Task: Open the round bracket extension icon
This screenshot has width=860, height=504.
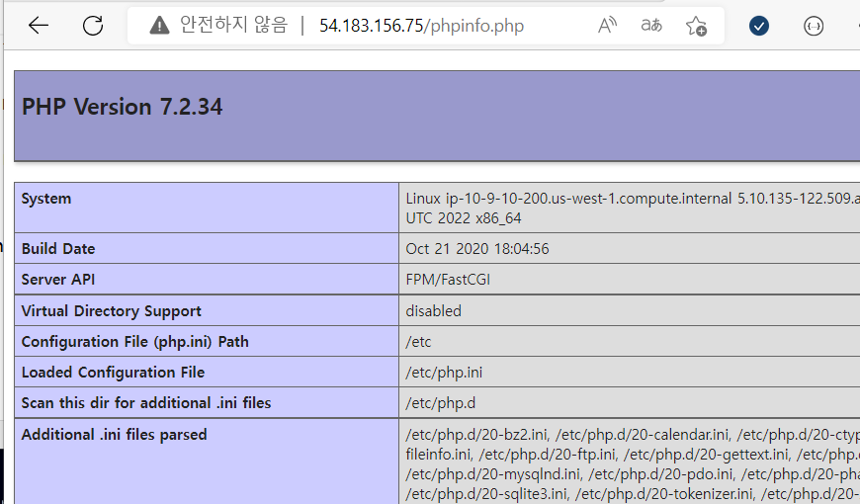Action: pyautogui.click(x=814, y=26)
